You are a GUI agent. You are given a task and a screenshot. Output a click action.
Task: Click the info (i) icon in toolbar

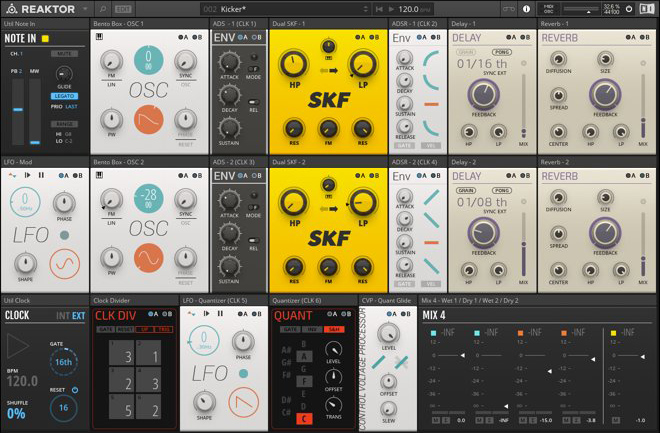pyautogui.click(x=526, y=9)
